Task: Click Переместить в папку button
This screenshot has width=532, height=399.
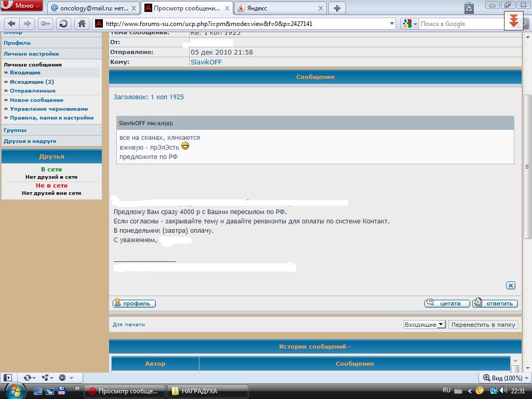Action: tap(483, 324)
